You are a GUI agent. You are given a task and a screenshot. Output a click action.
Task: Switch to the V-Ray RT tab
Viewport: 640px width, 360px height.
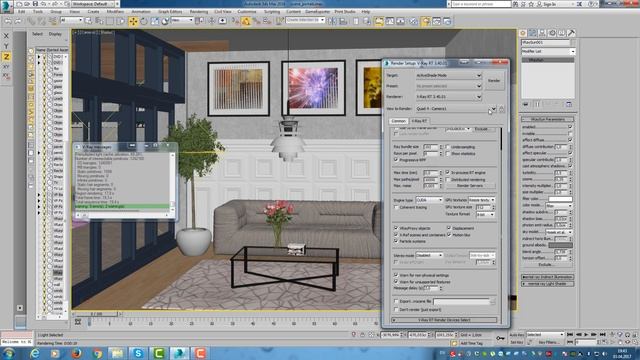point(419,121)
